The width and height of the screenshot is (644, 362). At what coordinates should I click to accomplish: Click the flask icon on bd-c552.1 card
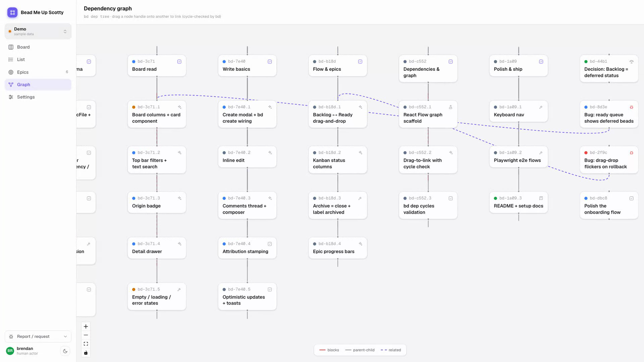point(451,107)
